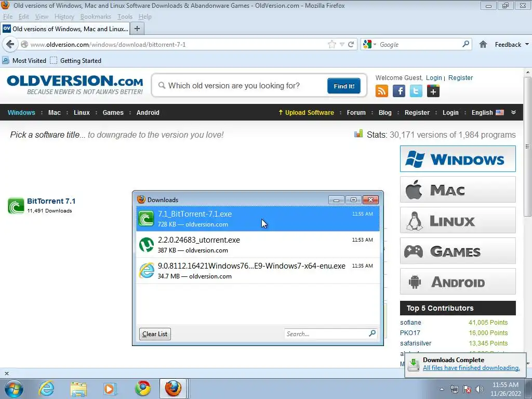Click the big Mac category button
This screenshot has height=399, width=532.
coord(458,189)
